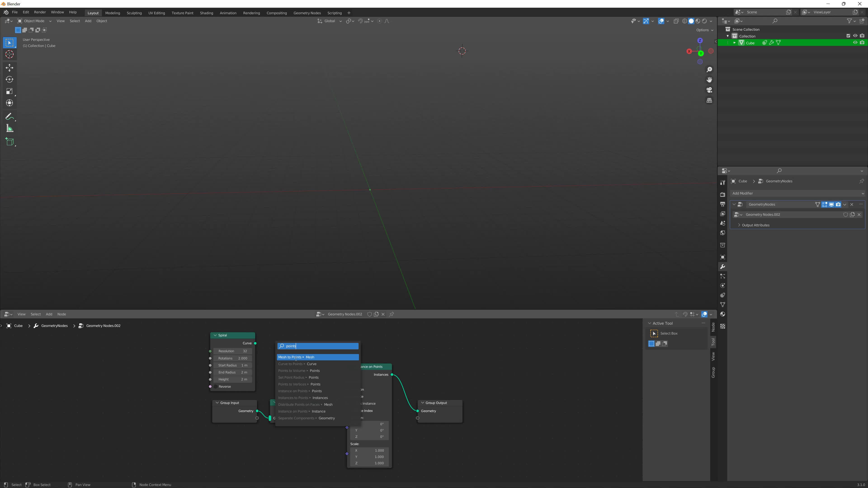Hide the Cube in the viewport via its eye icon
This screenshot has height=488, width=868.
click(855, 43)
